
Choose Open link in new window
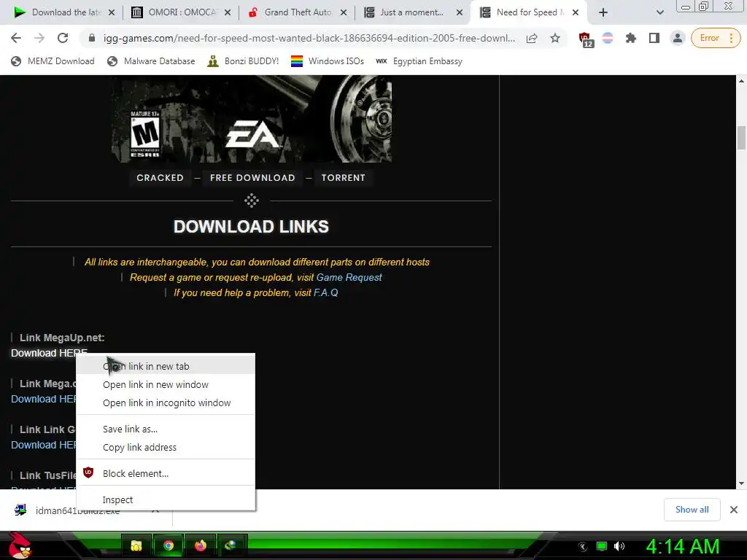coord(166,385)
